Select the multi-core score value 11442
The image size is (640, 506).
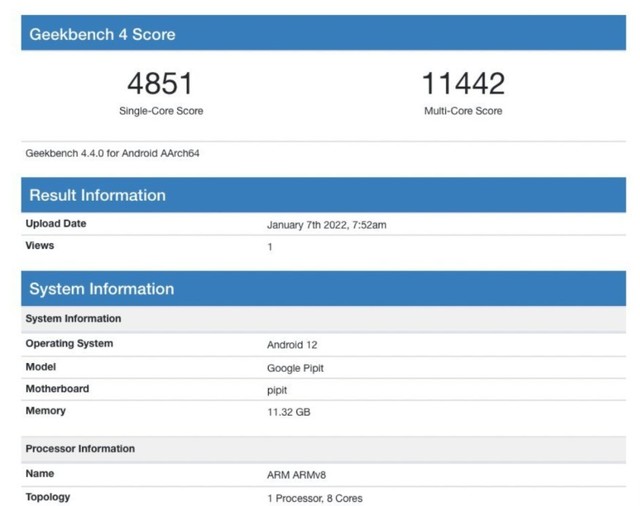463,84
